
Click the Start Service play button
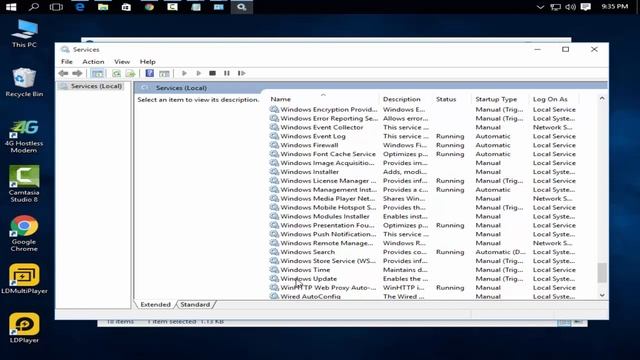(x=184, y=73)
